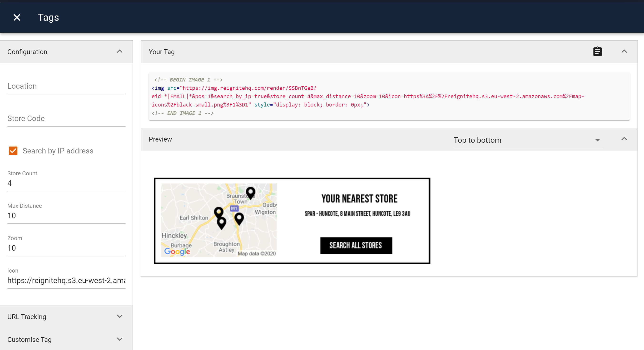Click the topmost map pin near Braunstone Town
The width and height of the screenshot is (644, 350).
click(x=250, y=192)
